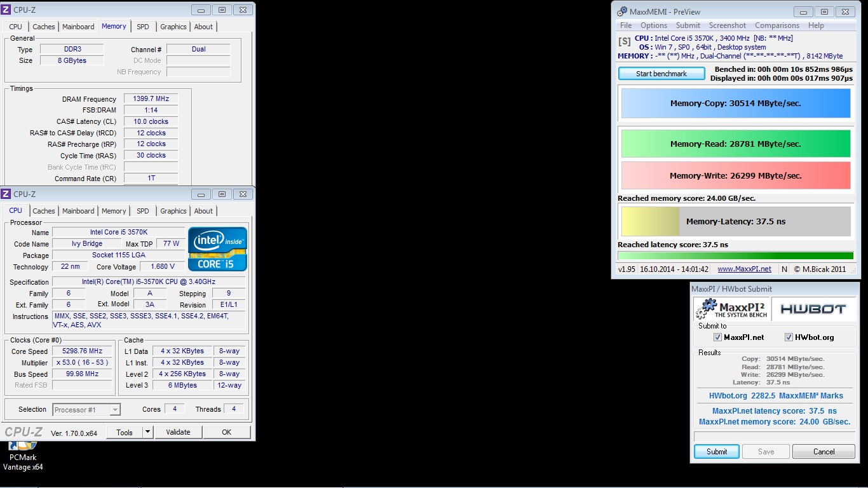Click the CAS# Latency value 10.0 clocks
Image resolution: width=868 pixels, height=488 pixels.
[151, 122]
